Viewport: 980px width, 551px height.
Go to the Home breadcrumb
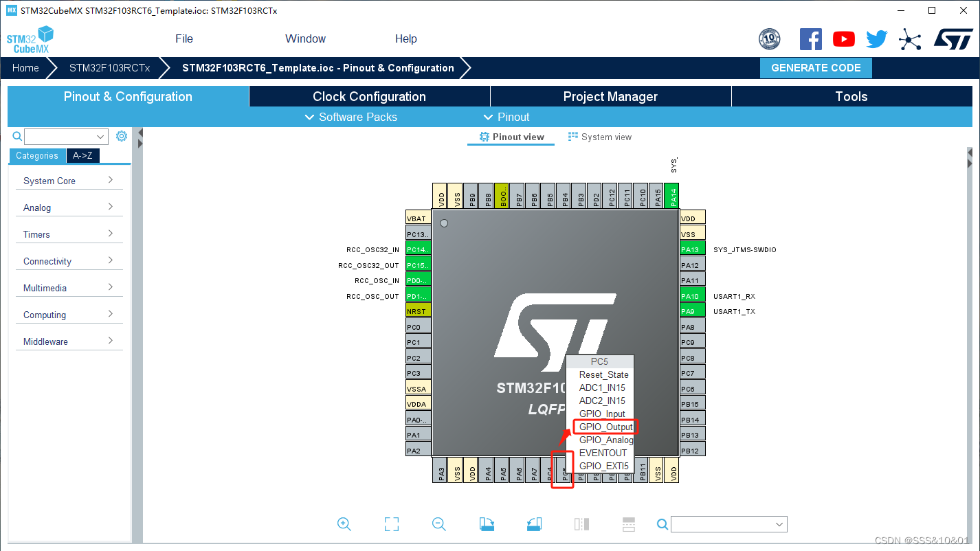click(x=25, y=68)
